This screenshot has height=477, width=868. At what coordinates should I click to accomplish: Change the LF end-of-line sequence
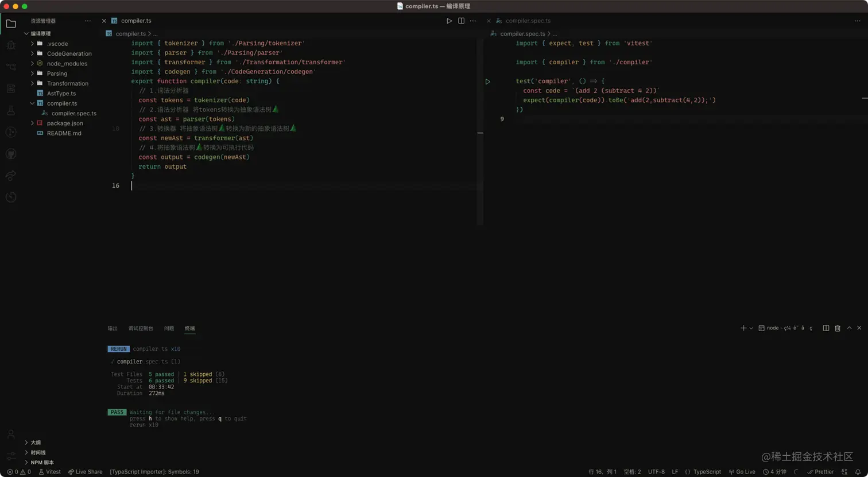675,472
